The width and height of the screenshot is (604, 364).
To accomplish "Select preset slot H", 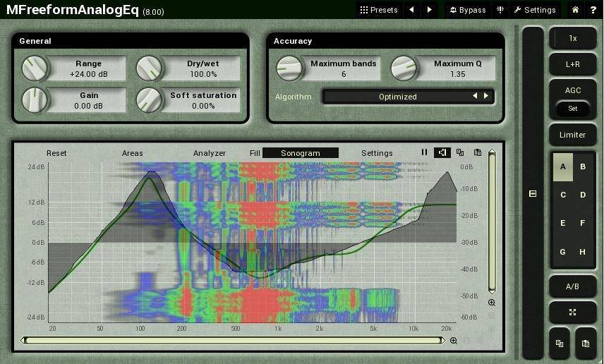I will (583, 252).
